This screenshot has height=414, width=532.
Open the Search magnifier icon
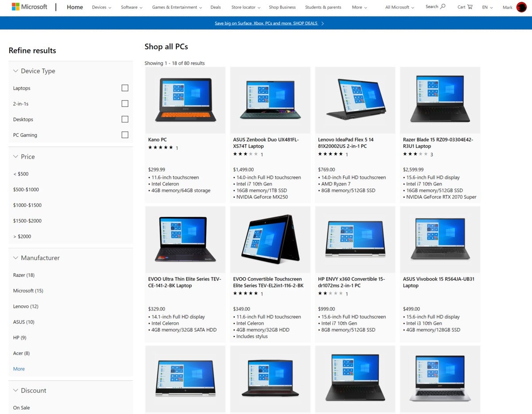[x=442, y=7]
